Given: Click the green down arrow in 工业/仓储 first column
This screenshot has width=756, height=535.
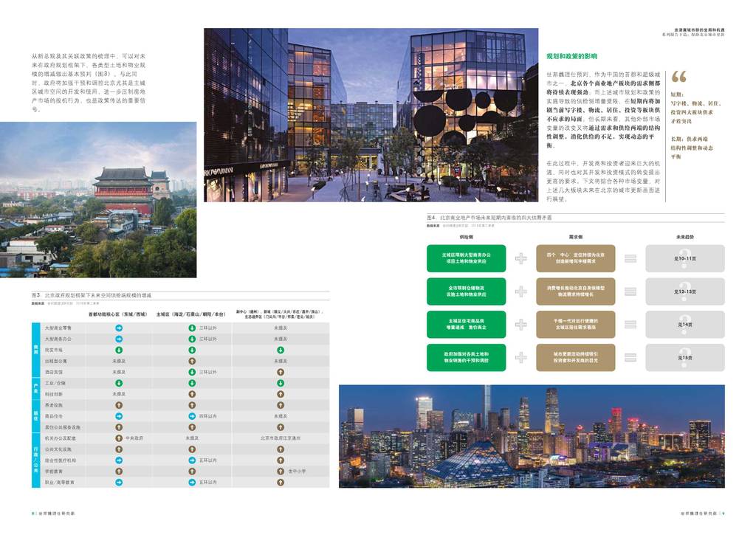Looking at the screenshot, I should coord(119,383).
